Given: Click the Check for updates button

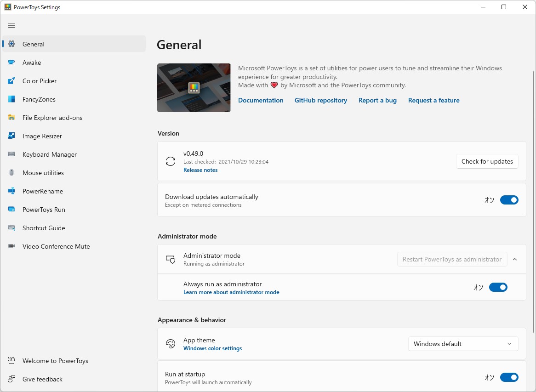Looking at the screenshot, I should (487, 161).
